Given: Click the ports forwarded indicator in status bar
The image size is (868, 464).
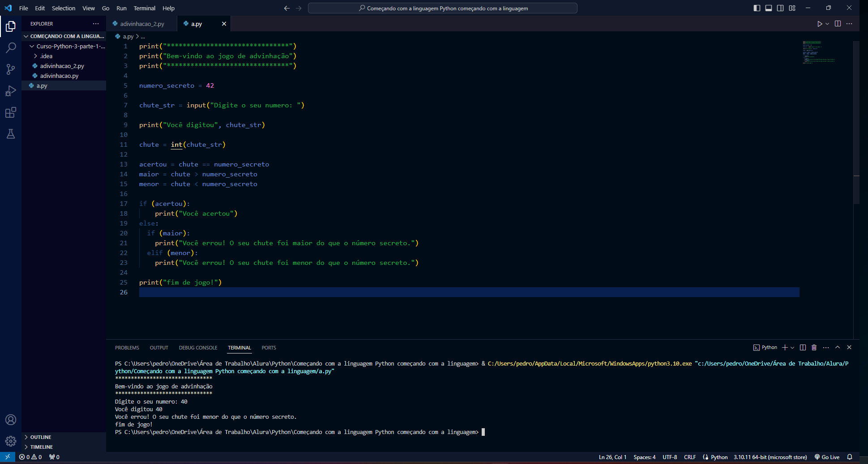Looking at the screenshot, I should point(54,457).
